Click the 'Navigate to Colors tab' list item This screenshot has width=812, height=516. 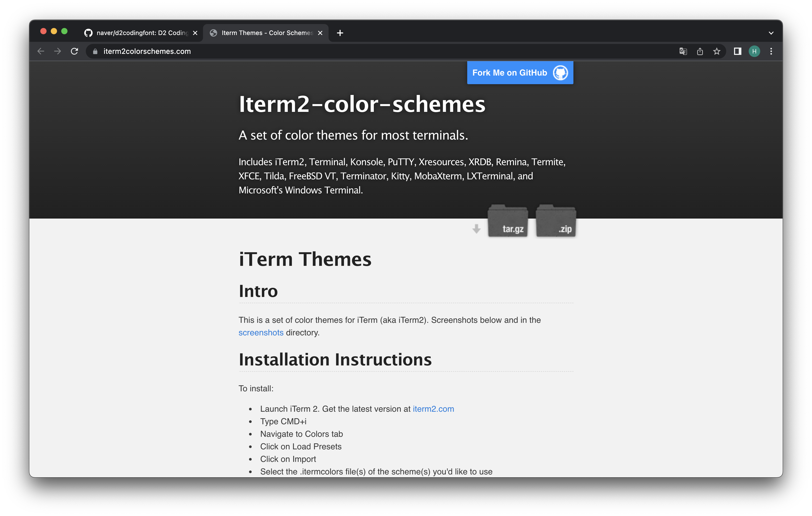pyautogui.click(x=301, y=434)
